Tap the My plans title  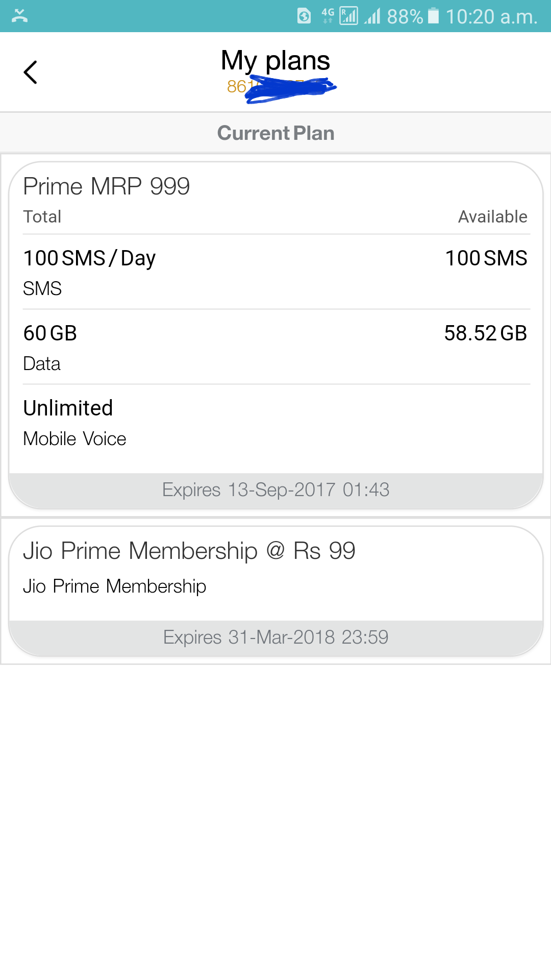click(x=275, y=60)
